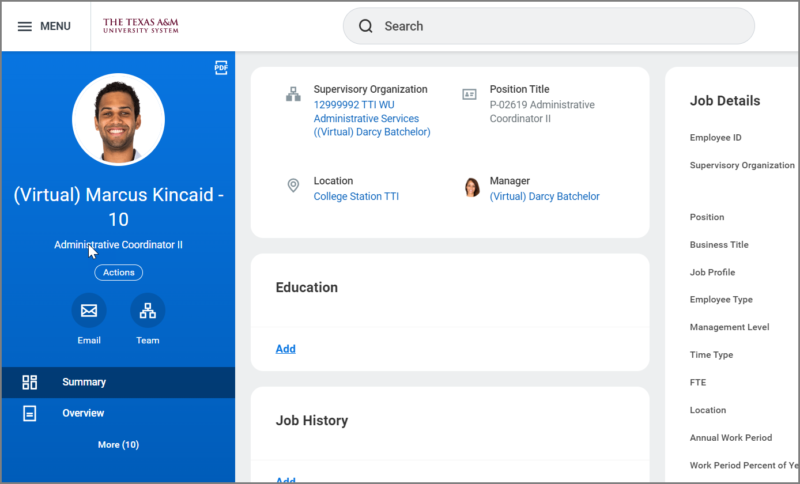Click Marcus Kincaid's profile photo
This screenshot has height=484, width=800.
(x=118, y=119)
